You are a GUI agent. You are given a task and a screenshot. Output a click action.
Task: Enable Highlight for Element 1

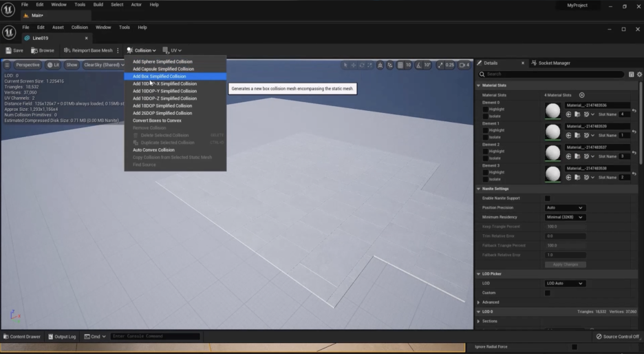[x=485, y=130]
